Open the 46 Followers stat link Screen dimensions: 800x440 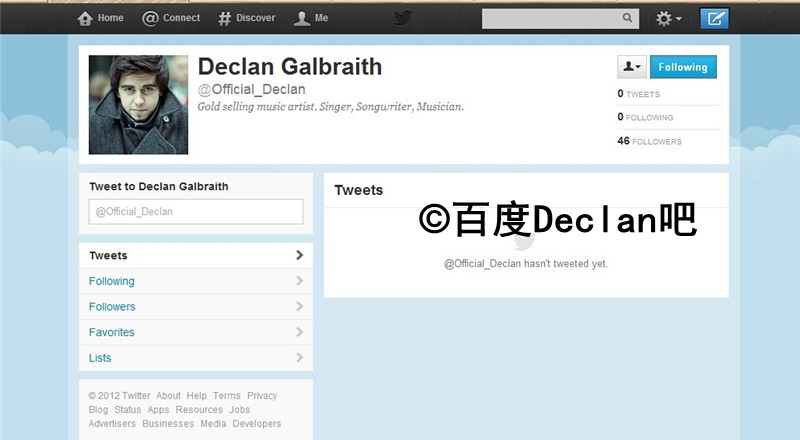[649, 141]
